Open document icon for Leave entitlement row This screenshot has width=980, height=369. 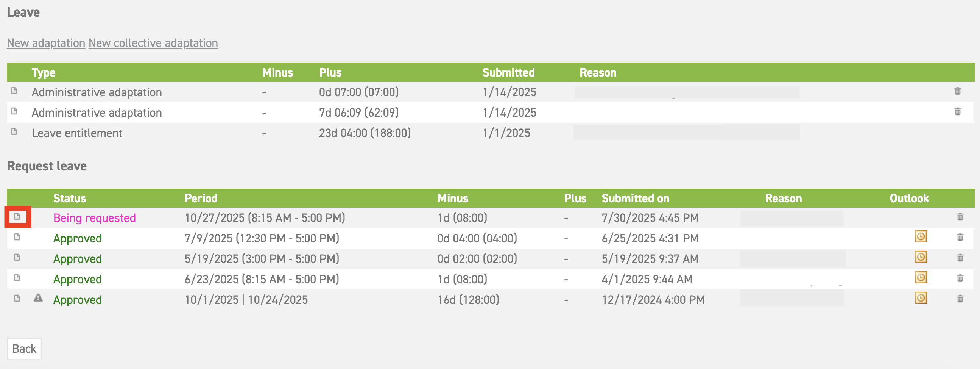14,132
